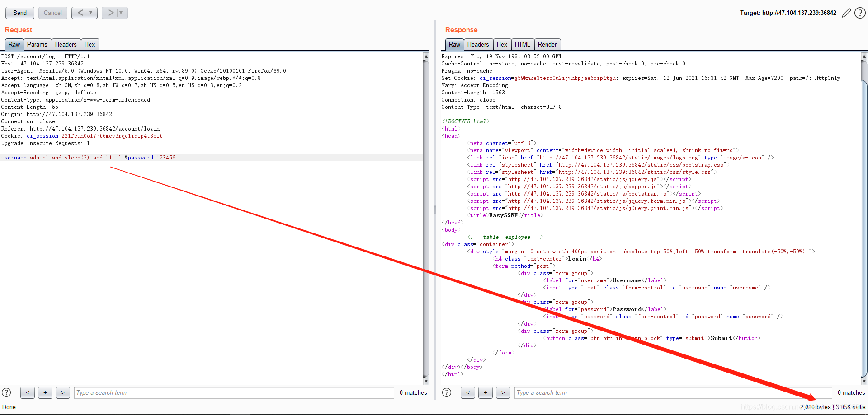Open the Response HTML tab
Image resolution: width=868 pixels, height=415 pixels.
[523, 44]
